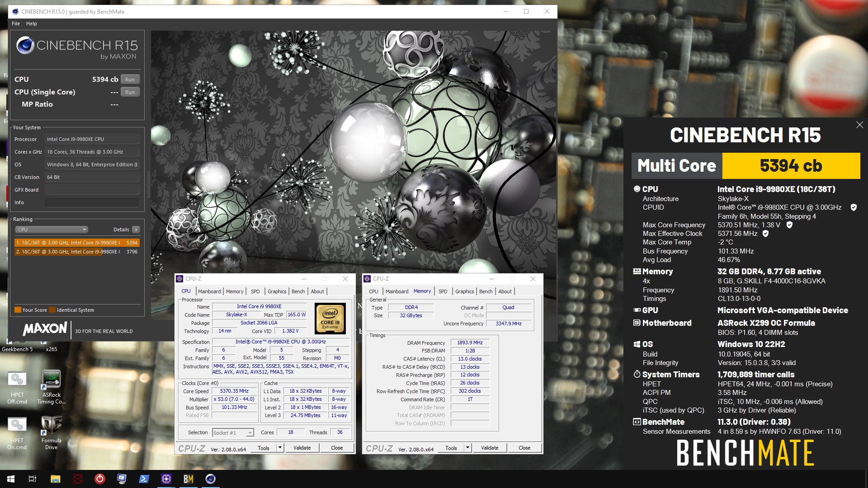Open CPU-Z taskbar icon

pos(166,479)
